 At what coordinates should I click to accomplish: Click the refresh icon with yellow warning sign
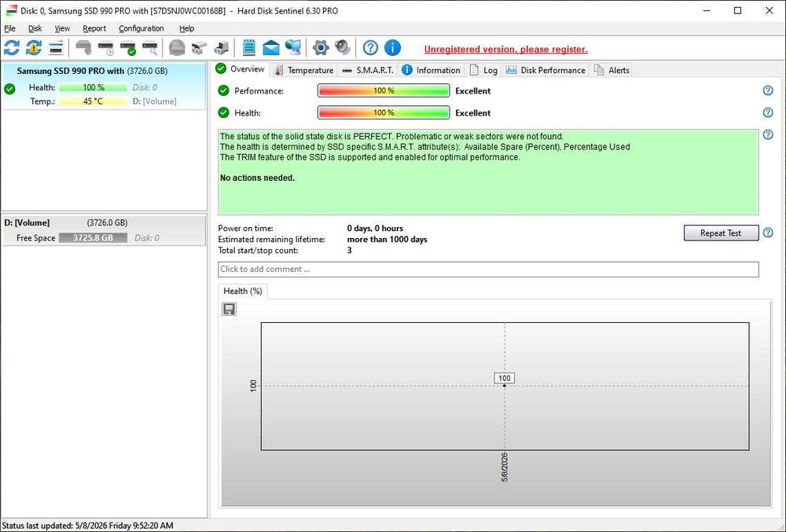(x=34, y=48)
